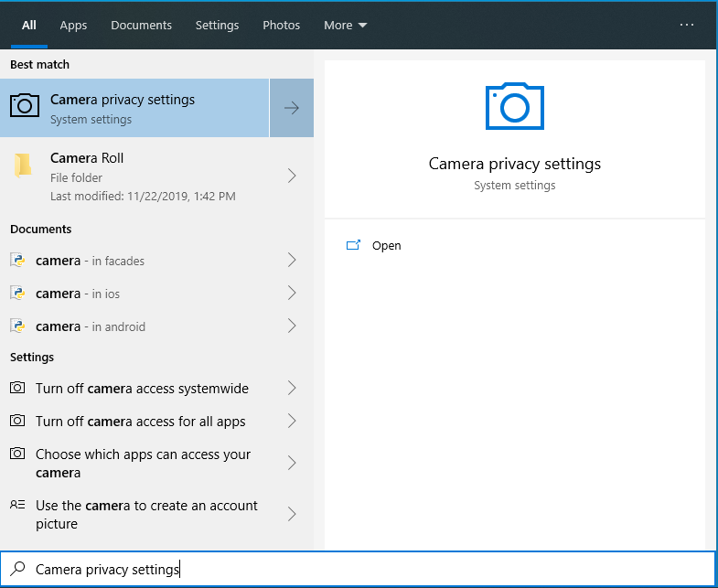Screen dimensions: 718x588
Task: Expand chevron for Choose which apps setting
Action: (x=292, y=463)
